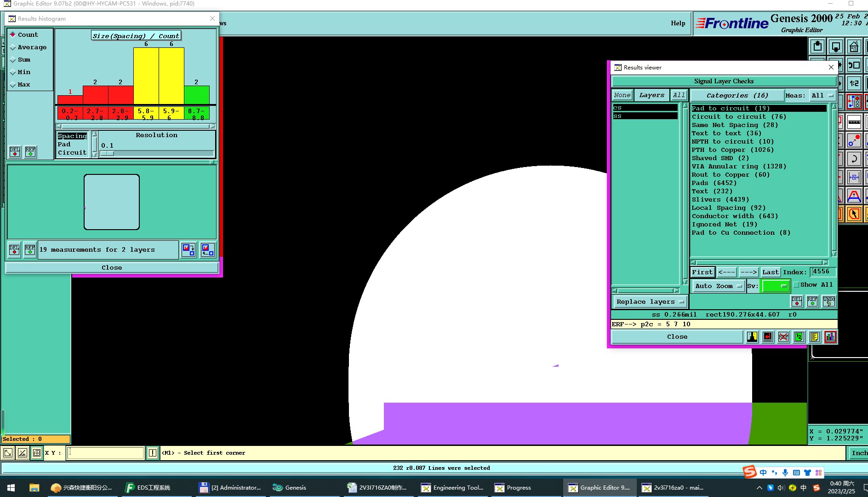The image size is (868, 497).
Task: Click the rotate arrow tool icon
Action: pyautogui.click(x=854, y=159)
